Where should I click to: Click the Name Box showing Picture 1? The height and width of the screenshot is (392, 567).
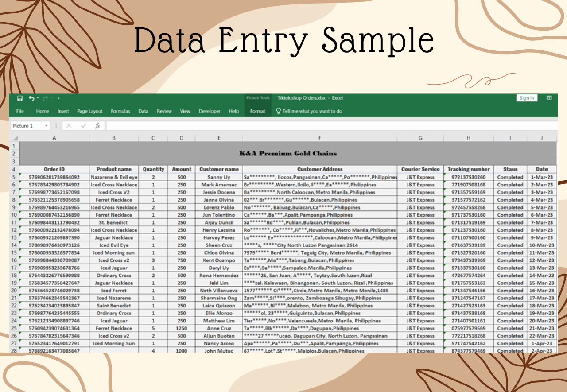[x=27, y=126]
